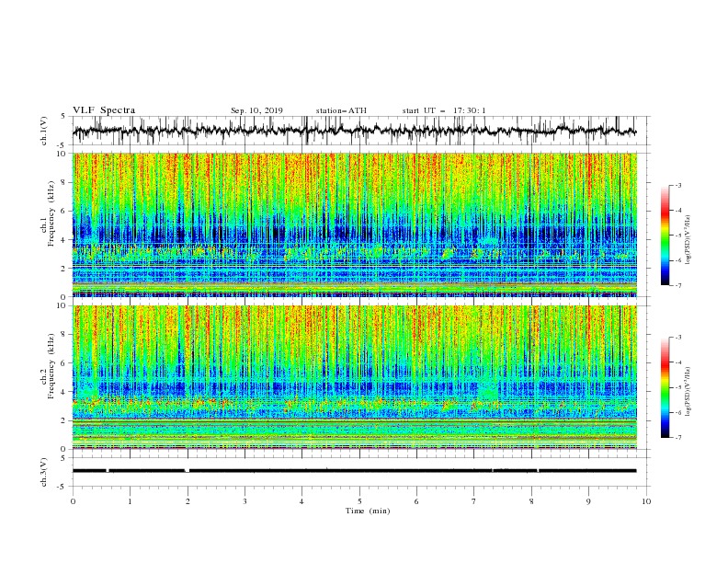Click the "5" tick on ch.1(V) axis
The image size is (728, 563).
pos(63,117)
